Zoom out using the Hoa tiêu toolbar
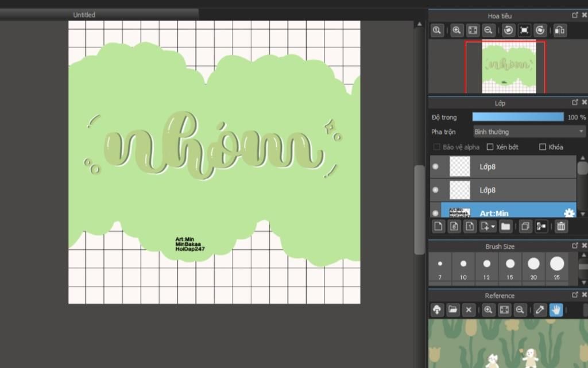The image size is (588, 368). [x=488, y=30]
